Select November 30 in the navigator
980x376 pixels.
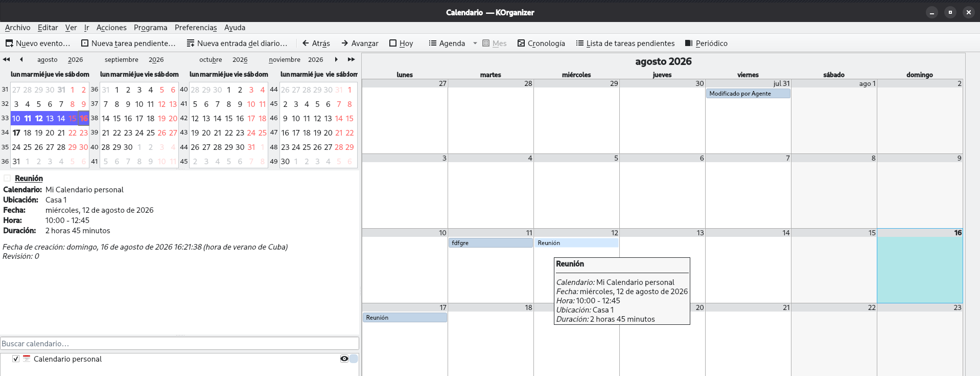coord(285,161)
